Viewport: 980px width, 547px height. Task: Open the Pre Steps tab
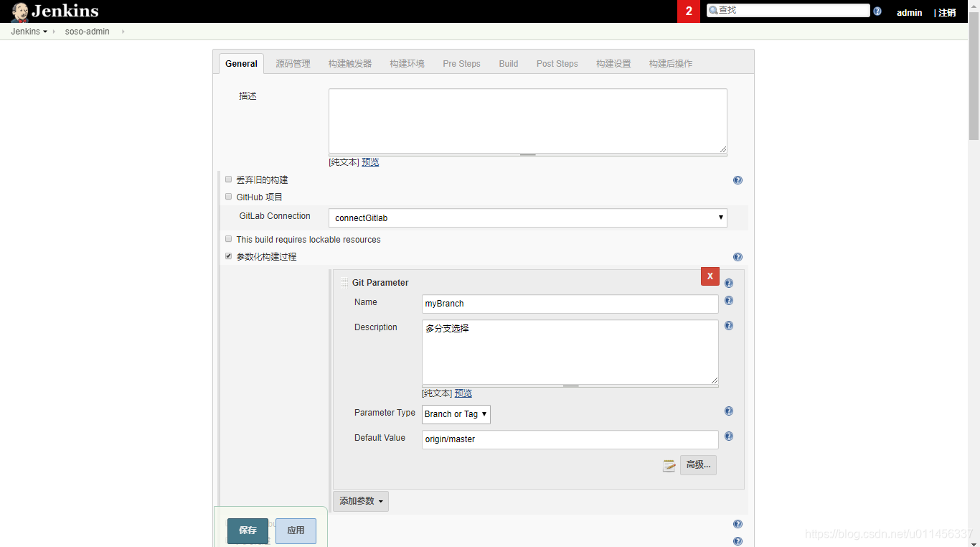(461, 64)
